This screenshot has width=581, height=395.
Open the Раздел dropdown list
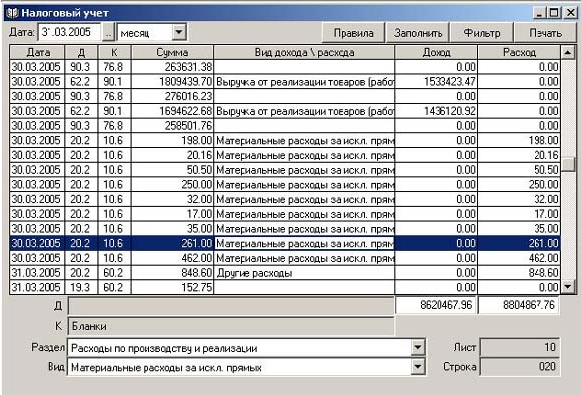point(418,348)
